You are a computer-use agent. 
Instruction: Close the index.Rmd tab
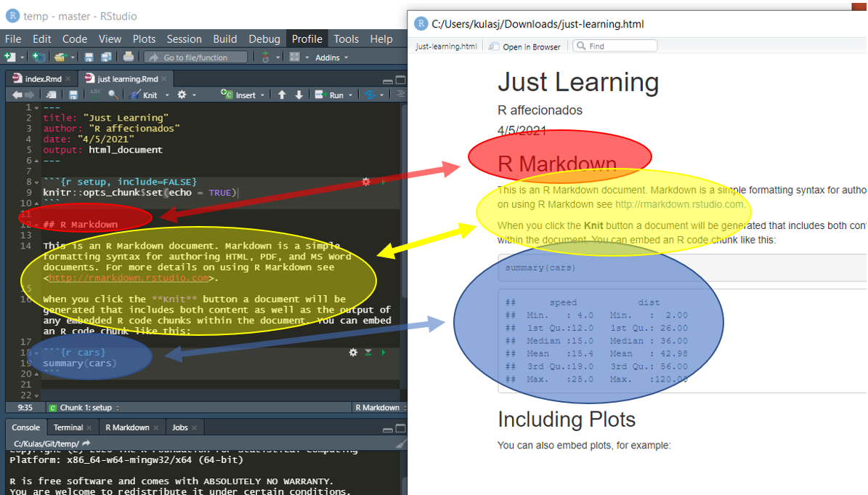68,79
